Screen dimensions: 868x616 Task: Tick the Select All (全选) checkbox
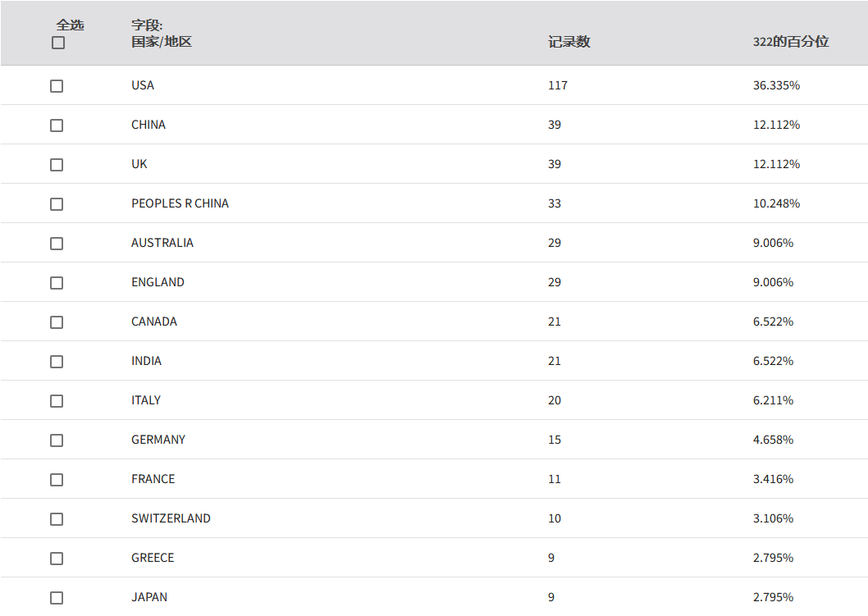pyautogui.click(x=58, y=43)
